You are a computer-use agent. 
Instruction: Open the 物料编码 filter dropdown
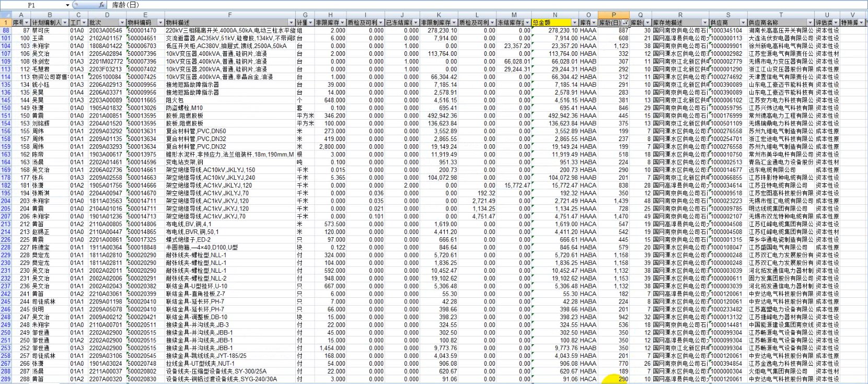coord(160,23)
